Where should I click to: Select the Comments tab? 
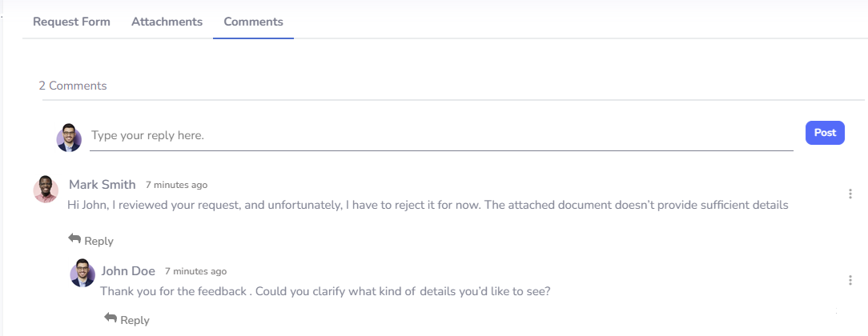coord(253,22)
